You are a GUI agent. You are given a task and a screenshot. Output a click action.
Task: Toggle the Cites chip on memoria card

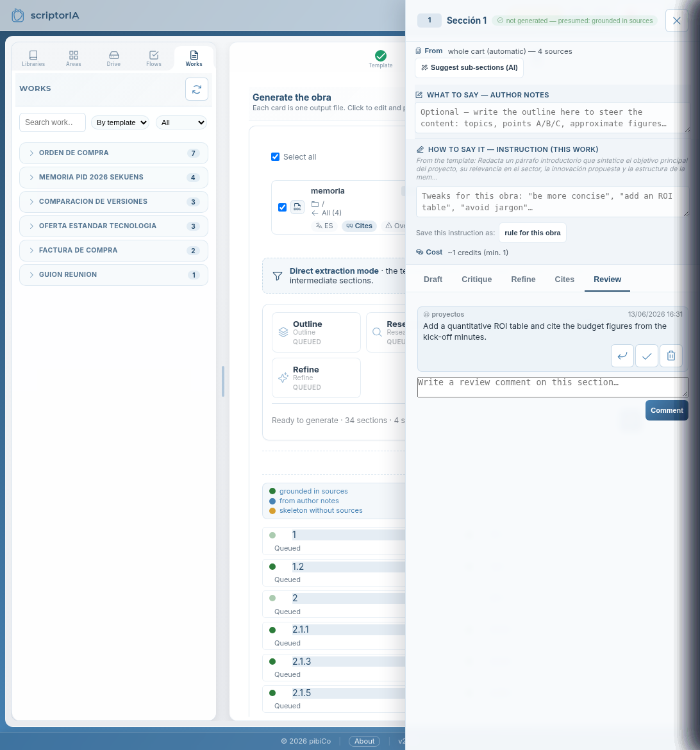360,226
